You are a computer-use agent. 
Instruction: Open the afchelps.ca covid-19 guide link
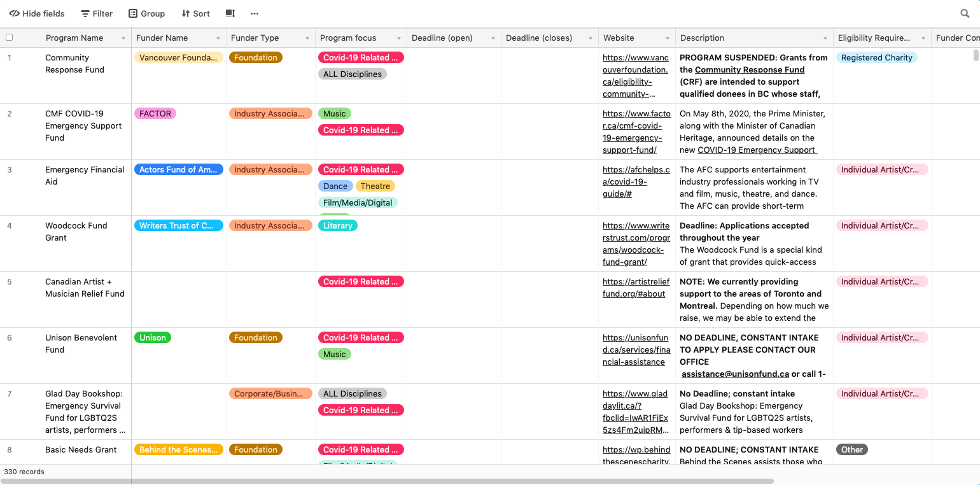pos(636,181)
